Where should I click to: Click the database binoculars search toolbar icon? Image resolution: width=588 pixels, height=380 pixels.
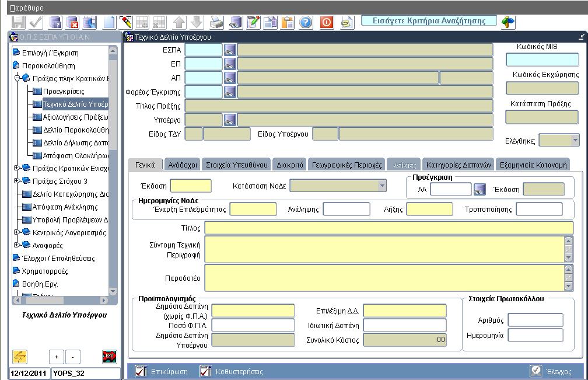point(236,23)
